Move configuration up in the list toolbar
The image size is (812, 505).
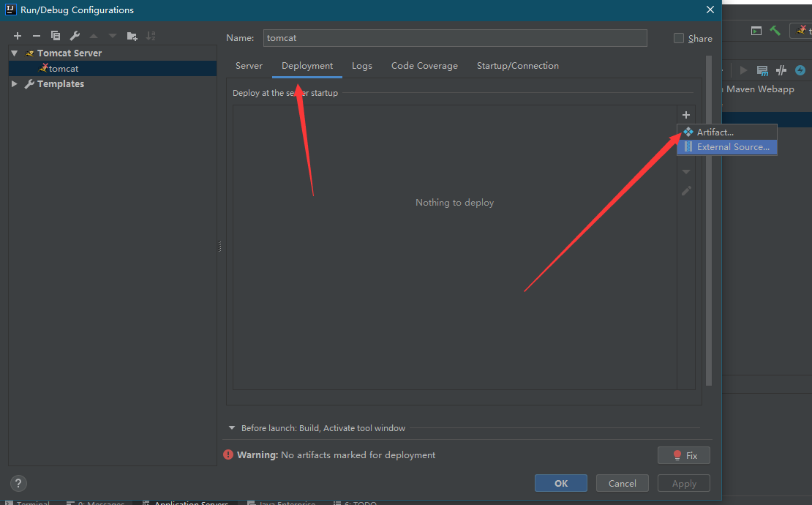(x=94, y=36)
